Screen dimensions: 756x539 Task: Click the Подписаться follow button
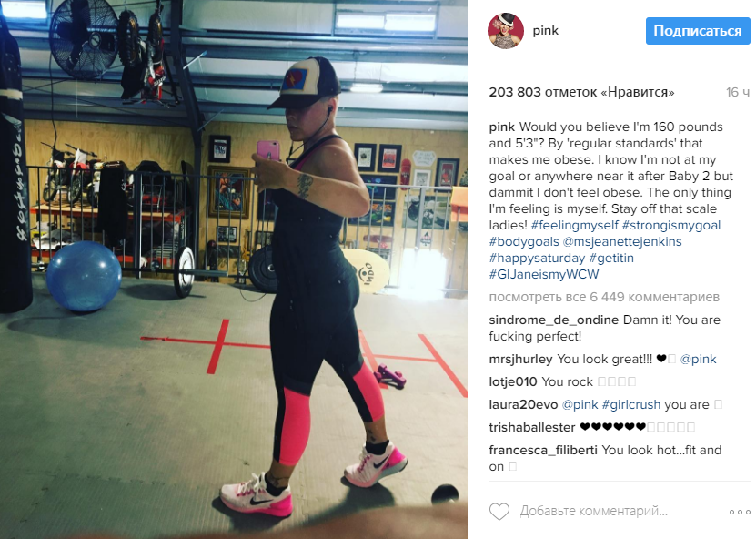(x=698, y=31)
